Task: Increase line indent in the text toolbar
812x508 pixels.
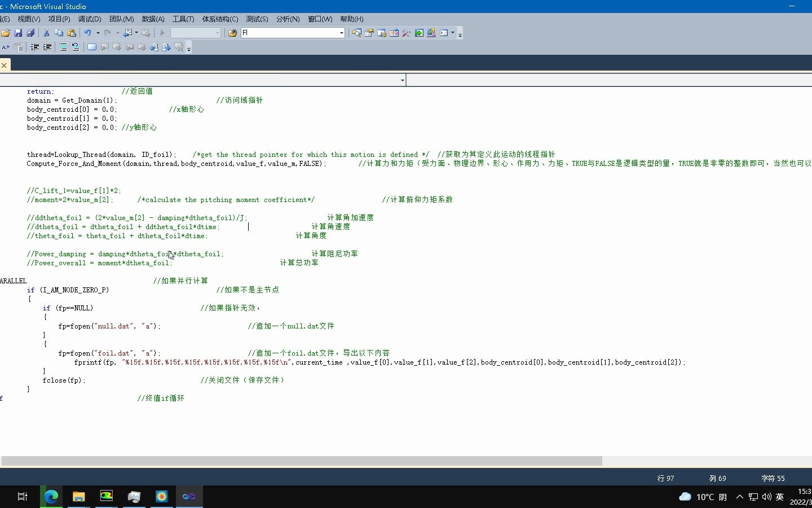Action: point(47,47)
